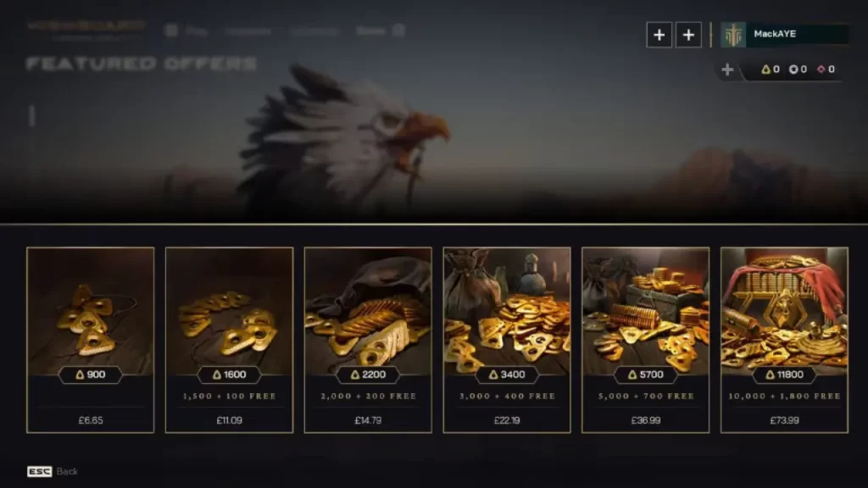The width and height of the screenshot is (868, 488).
Task: Pick the 3400 coin bundle image
Action: 507,312
